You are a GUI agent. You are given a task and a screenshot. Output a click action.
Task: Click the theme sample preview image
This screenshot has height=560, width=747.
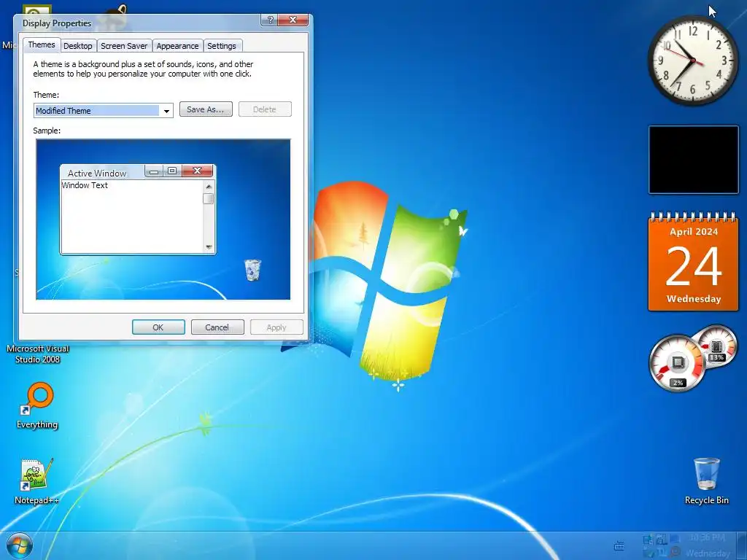(163, 219)
